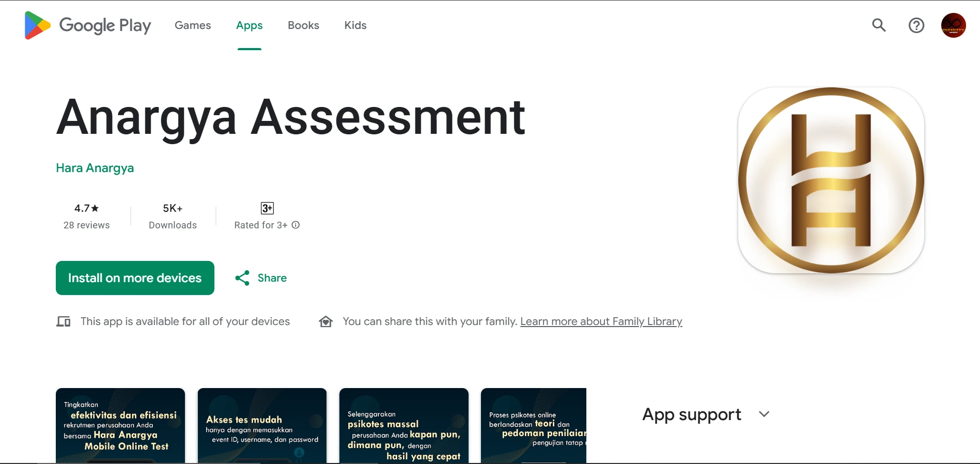
Task: Open the Books tab
Action: [303, 25]
